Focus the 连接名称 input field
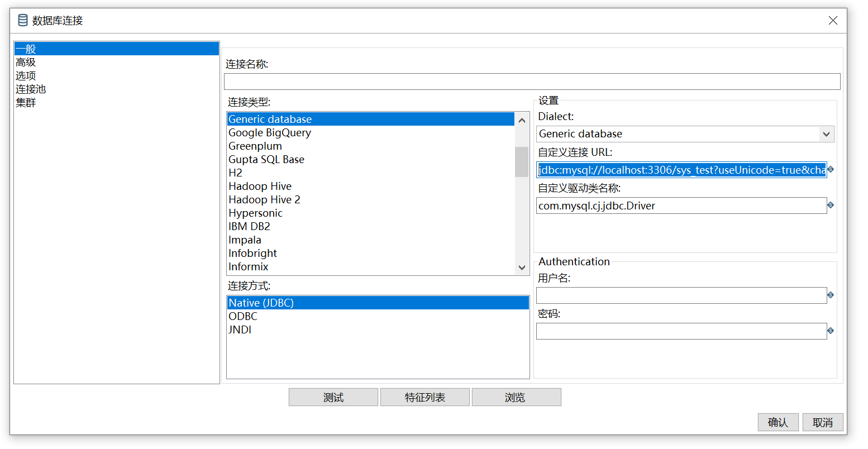 coord(532,82)
